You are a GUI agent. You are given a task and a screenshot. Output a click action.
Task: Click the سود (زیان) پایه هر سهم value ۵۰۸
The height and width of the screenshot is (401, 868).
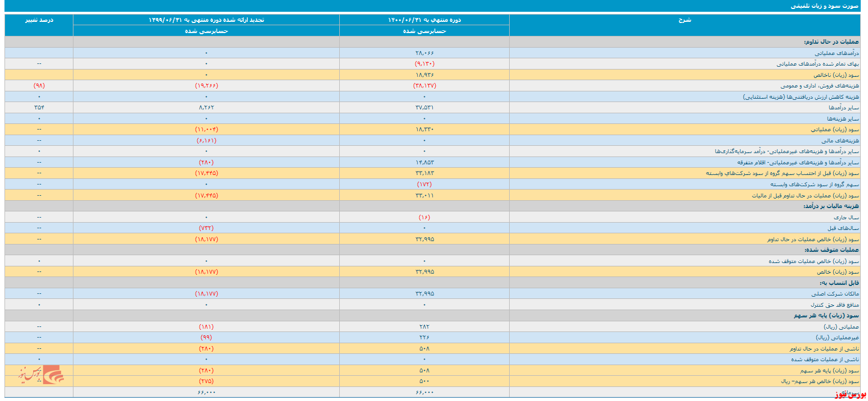424,370
